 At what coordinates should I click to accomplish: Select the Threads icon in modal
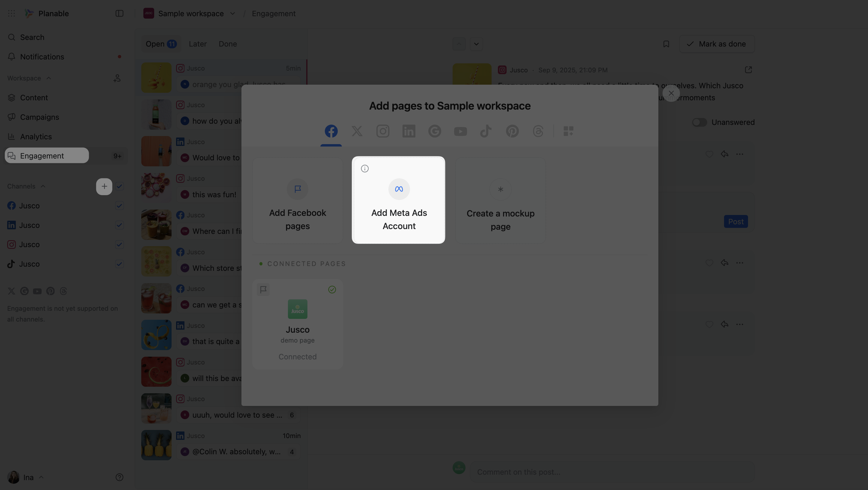pyautogui.click(x=538, y=131)
